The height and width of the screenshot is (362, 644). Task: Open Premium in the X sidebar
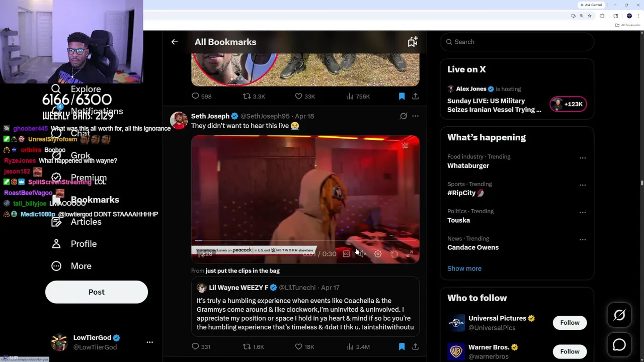pyautogui.click(x=79, y=177)
